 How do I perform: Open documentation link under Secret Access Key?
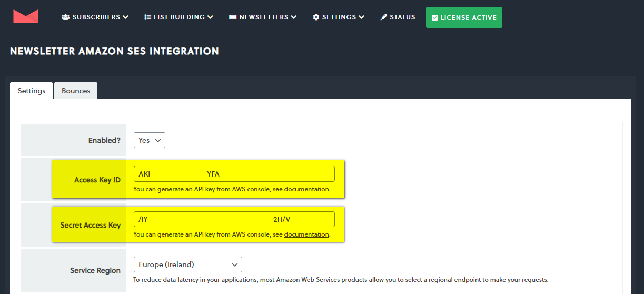[x=306, y=234]
